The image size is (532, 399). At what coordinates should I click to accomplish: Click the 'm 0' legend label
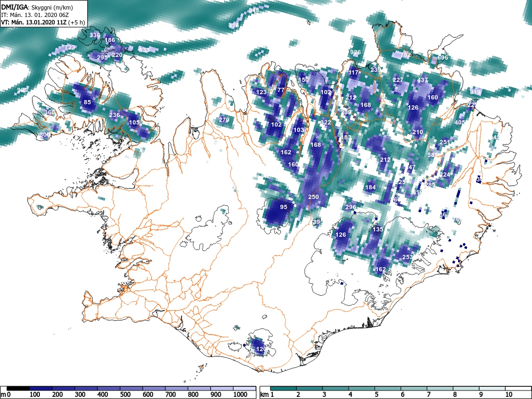6,394
